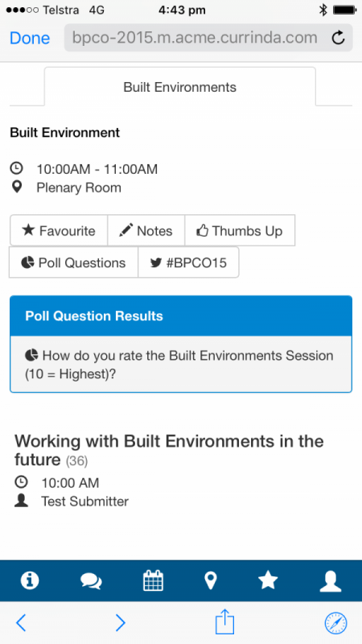This screenshot has width=362, height=644.
Task: Toggle the Thumbs Up button
Action: point(240,230)
